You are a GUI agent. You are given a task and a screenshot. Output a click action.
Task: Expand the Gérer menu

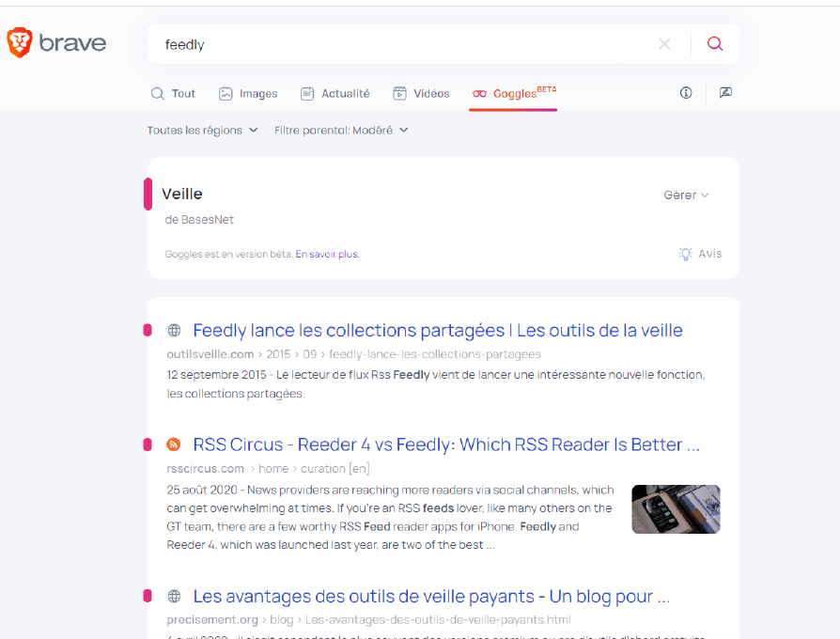tap(686, 195)
